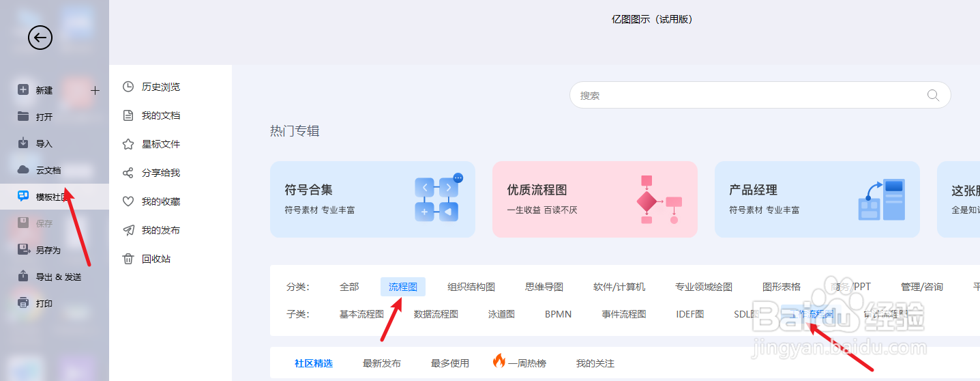This screenshot has width=980, height=381.
Task: Pick subcategory 事件流程图
Action: click(623, 314)
